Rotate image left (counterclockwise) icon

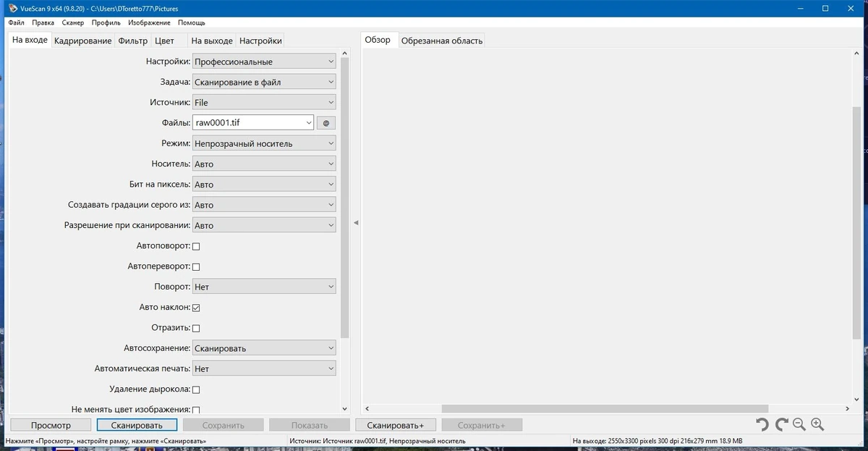coord(762,425)
